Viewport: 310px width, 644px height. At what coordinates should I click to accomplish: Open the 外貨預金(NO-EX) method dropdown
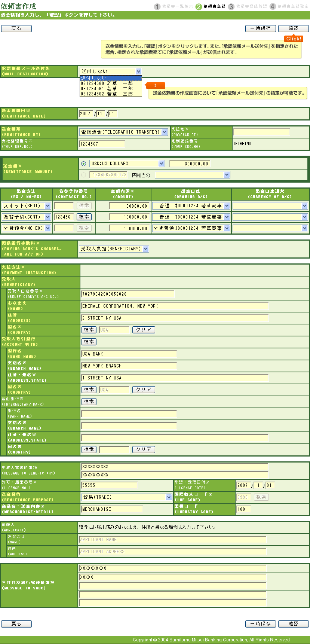pos(27,228)
